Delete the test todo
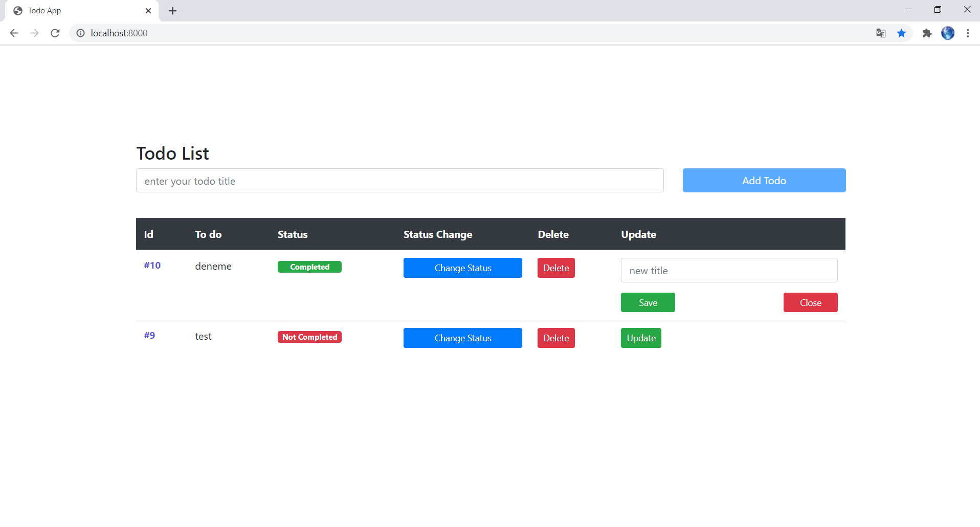 click(x=556, y=338)
